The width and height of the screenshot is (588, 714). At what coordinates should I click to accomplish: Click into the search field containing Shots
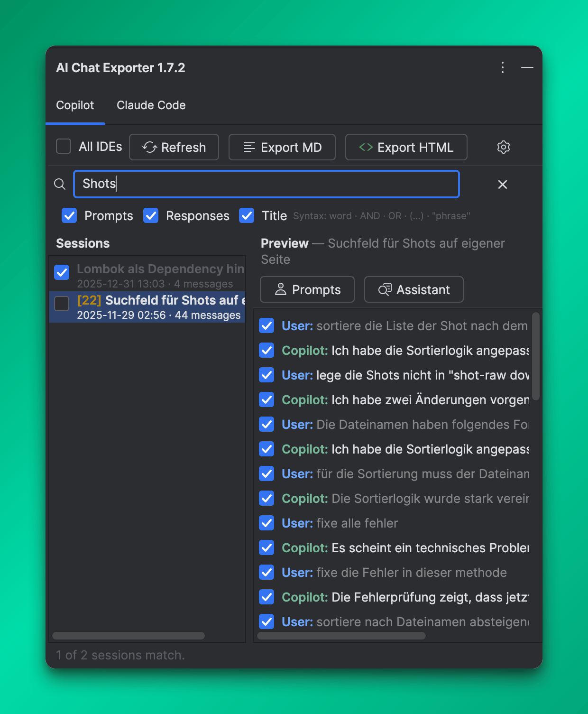[266, 184]
